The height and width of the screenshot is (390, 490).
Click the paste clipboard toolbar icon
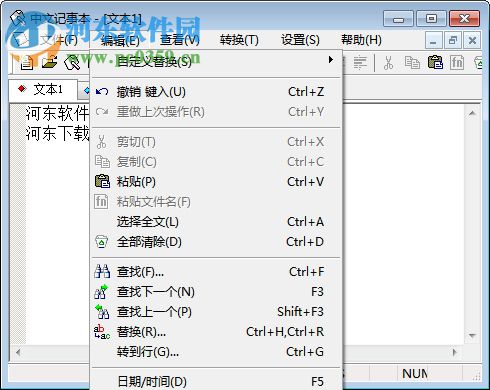coord(435,63)
